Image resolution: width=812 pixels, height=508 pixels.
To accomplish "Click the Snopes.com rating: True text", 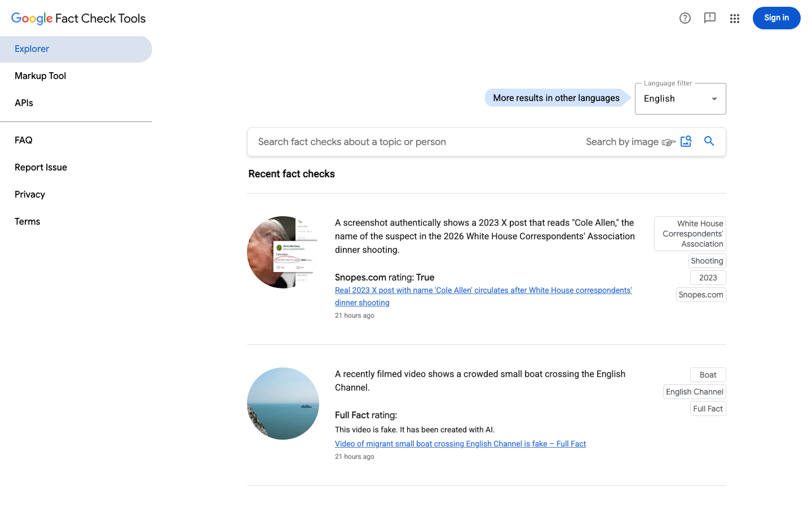I will tap(385, 277).
